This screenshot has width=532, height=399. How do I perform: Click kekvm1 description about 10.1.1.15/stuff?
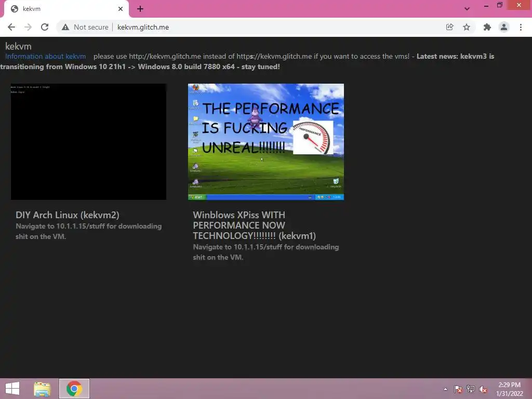pyautogui.click(x=266, y=252)
